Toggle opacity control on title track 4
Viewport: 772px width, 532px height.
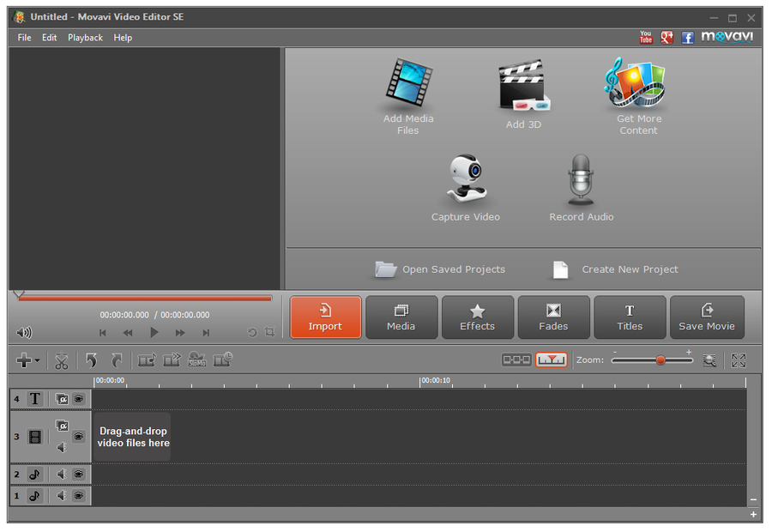[62, 399]
